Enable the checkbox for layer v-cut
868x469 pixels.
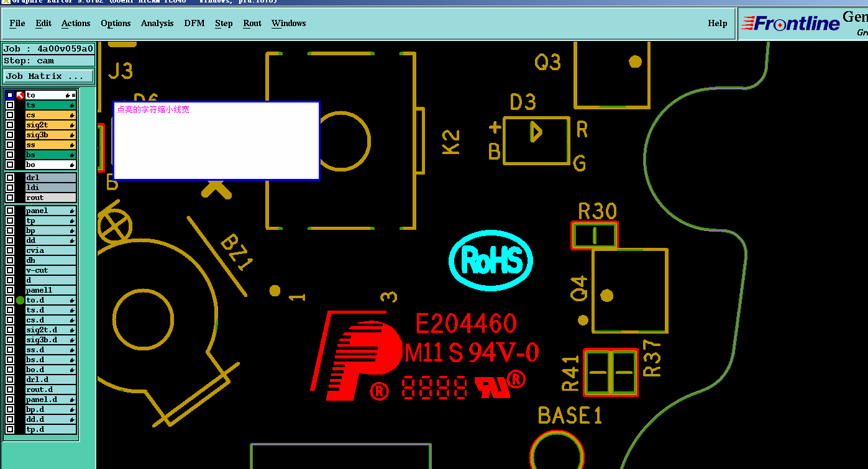pyautogui.click(x=10, y=270)
